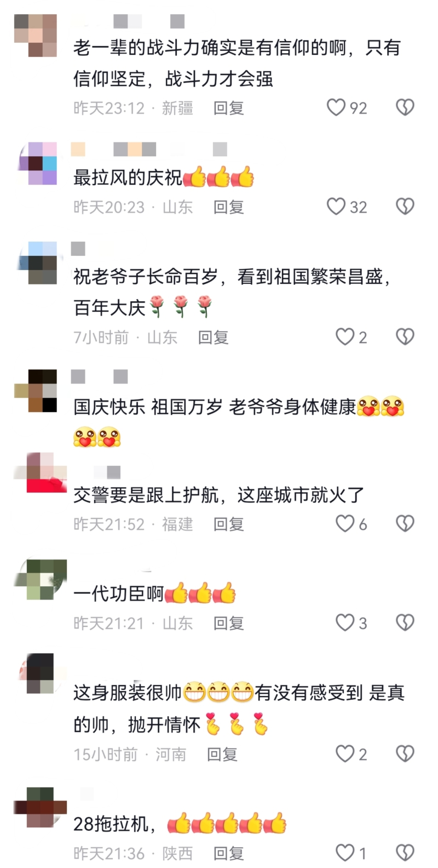438x868 pixels.
Task: Reply to the 福建 comment
Action: pos(228,524)
